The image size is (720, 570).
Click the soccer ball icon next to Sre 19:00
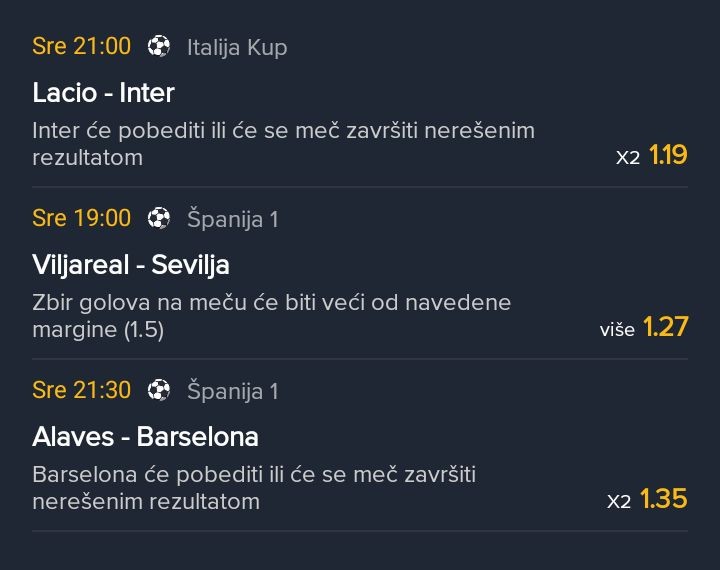click(158, 218)
